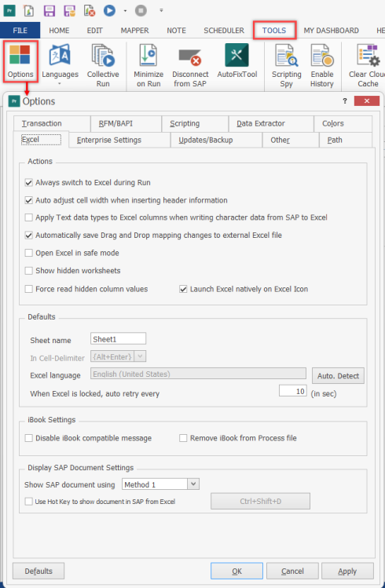Enable Force read hidden column values
The width and height of the screenshot is (385, 588).
point(28,289)
